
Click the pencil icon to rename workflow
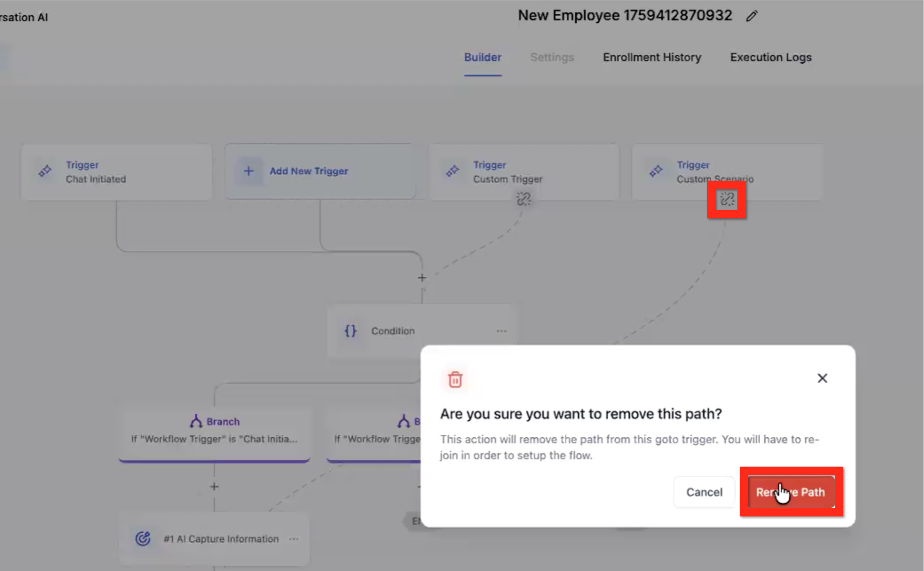(752, 16)
